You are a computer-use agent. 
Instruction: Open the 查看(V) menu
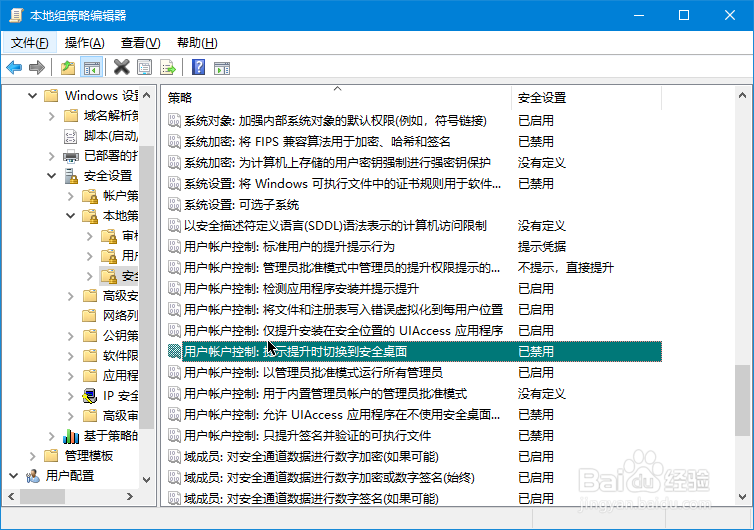click(x=140, y=43)
